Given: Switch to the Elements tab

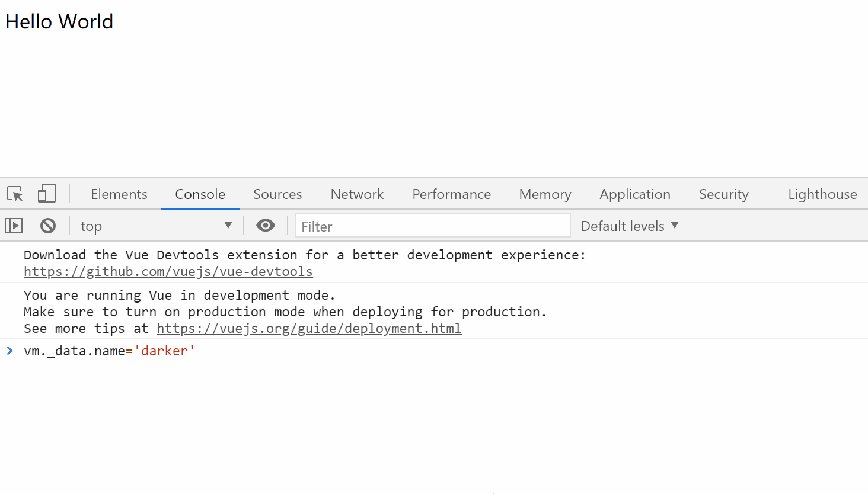Looking at the screenshot, I should click(119, 194).
